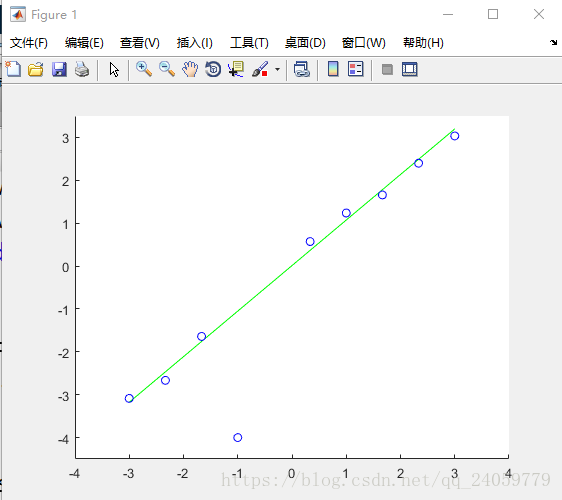Screen dimensions: 562x500
Task: Activate the Zoom Out magnifier tool
Action: [167, 69]
